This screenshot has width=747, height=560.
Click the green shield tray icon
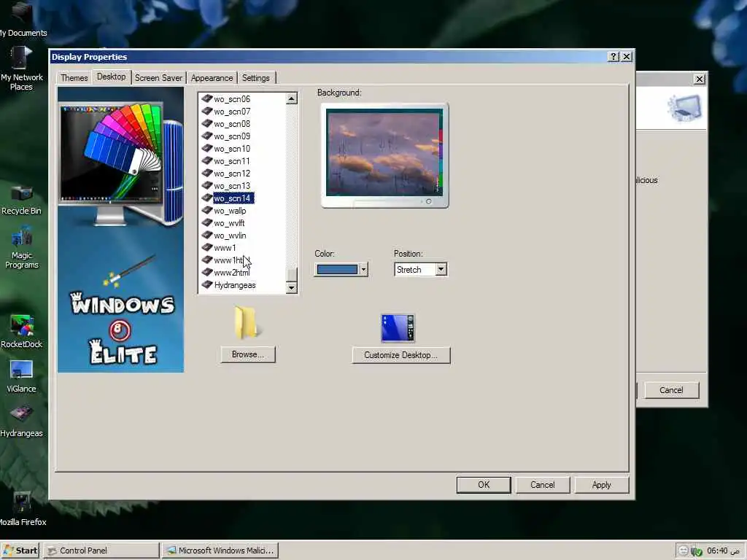697,551
